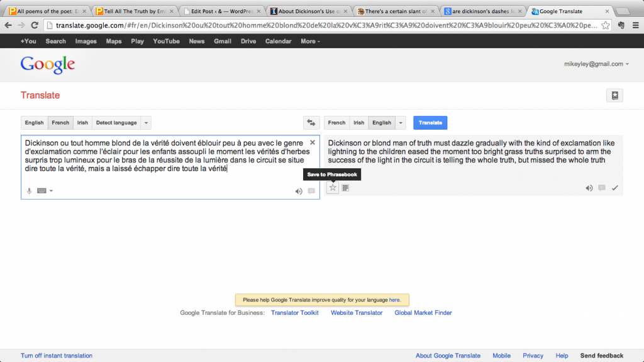Open Calendar in Google bar

coord(278,41)
